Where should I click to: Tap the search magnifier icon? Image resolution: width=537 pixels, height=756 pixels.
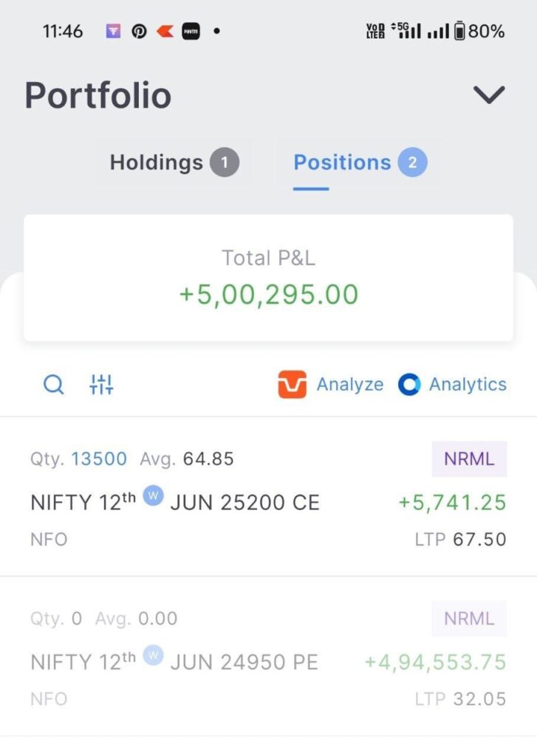coord(54,385)
